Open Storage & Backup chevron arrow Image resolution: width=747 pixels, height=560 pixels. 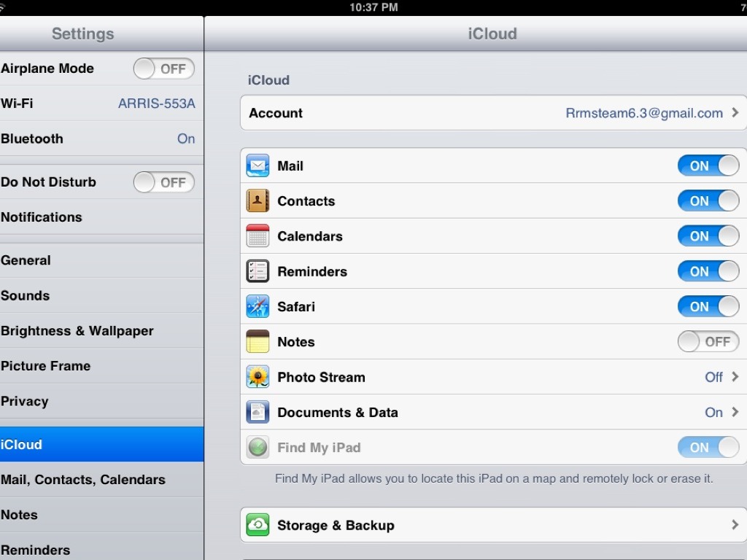[x=735, y=525]
